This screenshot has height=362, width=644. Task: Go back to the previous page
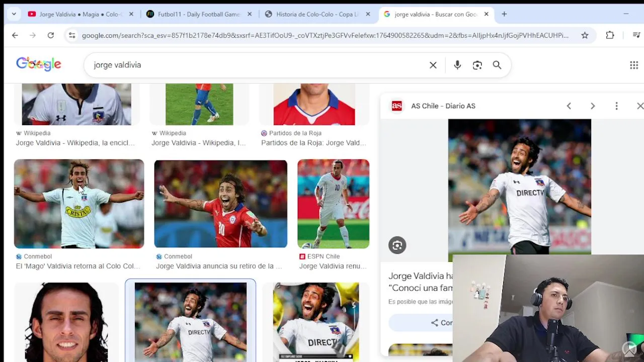(15, 35)
